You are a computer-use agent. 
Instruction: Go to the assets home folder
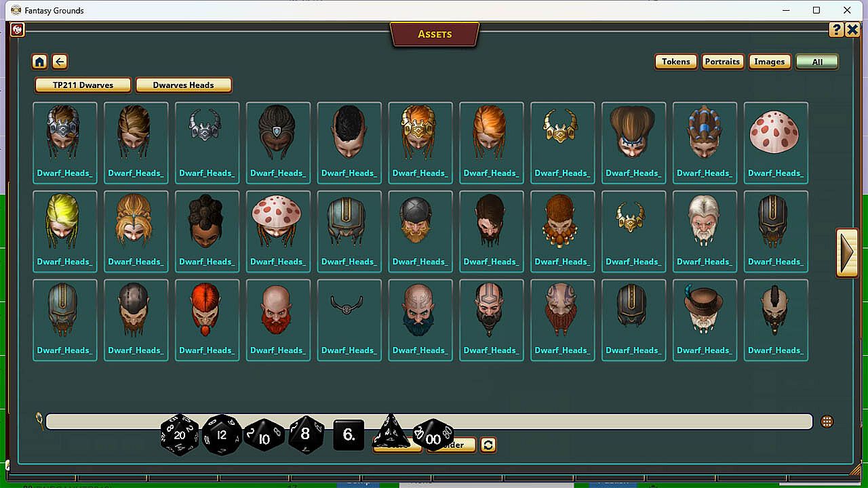(x=39, y=62)
